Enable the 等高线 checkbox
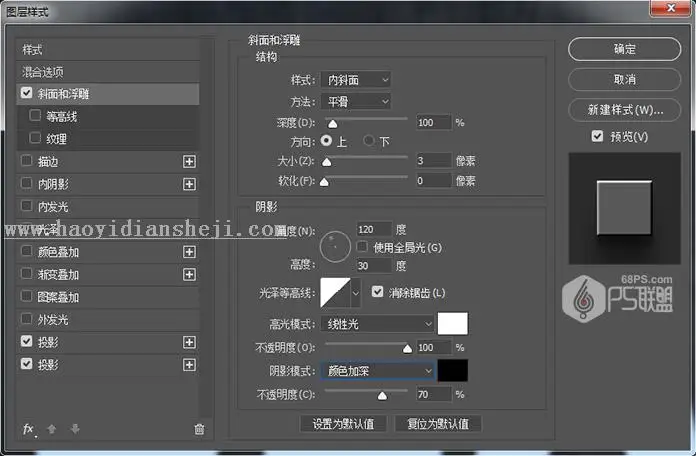 [35, 115]
